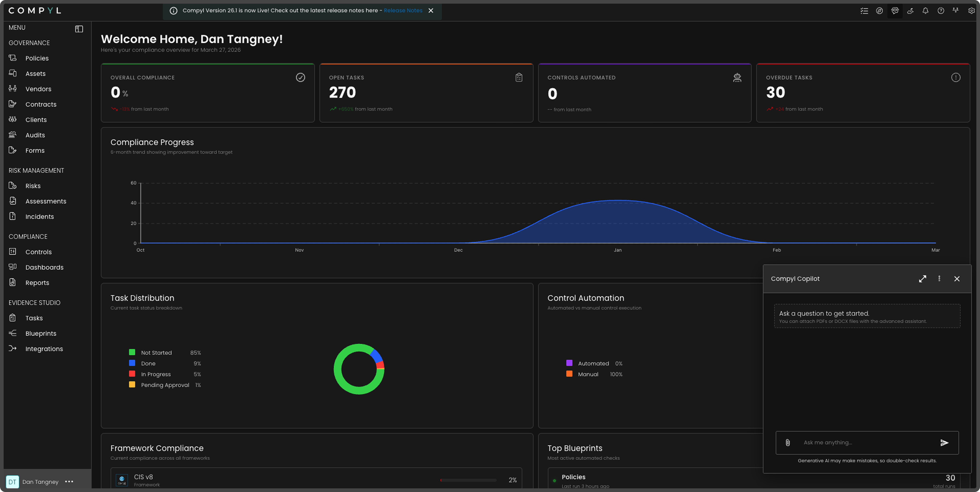Screen dimensions: 980x492
Task: Send the Copilot message with arrow icon
Action: [944, 443]
